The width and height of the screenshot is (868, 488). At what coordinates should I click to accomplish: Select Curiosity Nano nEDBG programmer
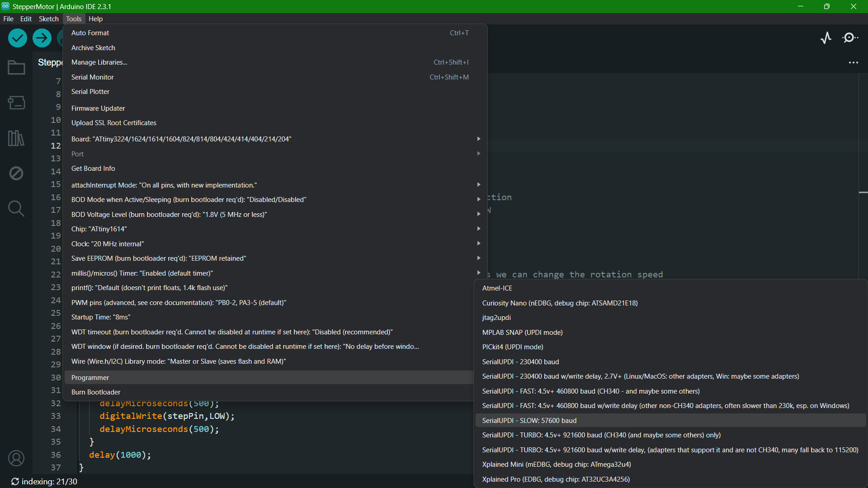click(x=671, y=303)
